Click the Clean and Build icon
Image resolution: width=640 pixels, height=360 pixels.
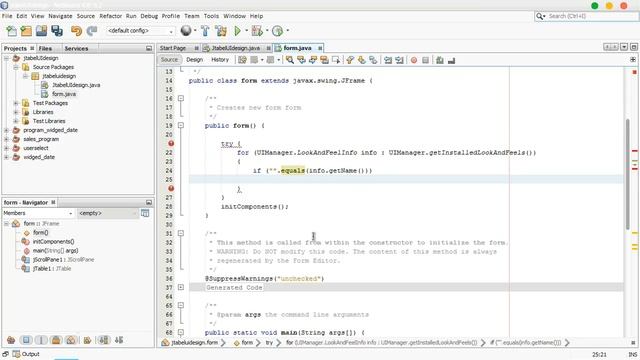(221, 31)
